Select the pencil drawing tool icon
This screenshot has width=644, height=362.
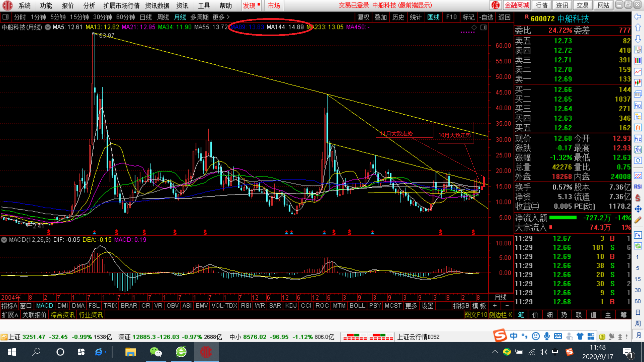point(638,220)
